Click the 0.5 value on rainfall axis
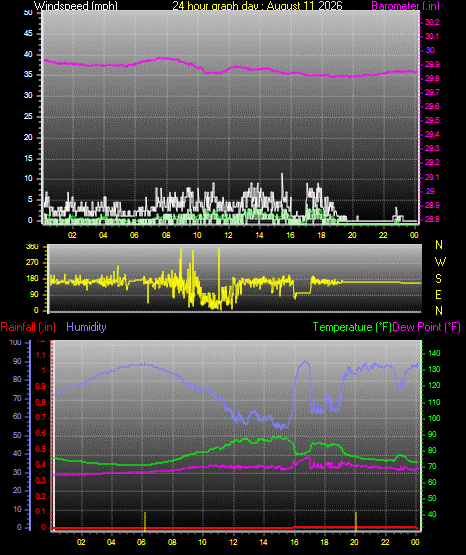 pos(41,449)
